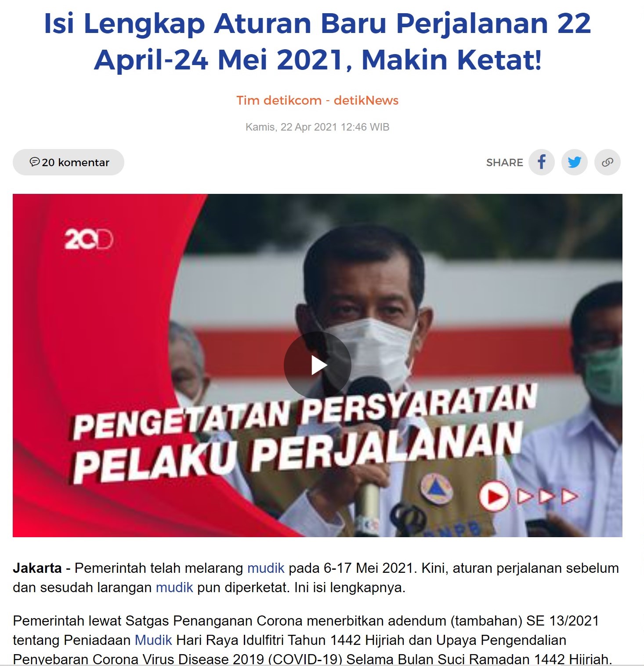Copy the article link with the chain icon
Image resolution: width=644 pixels, height=666 pixels.
[x=608, y=162]
